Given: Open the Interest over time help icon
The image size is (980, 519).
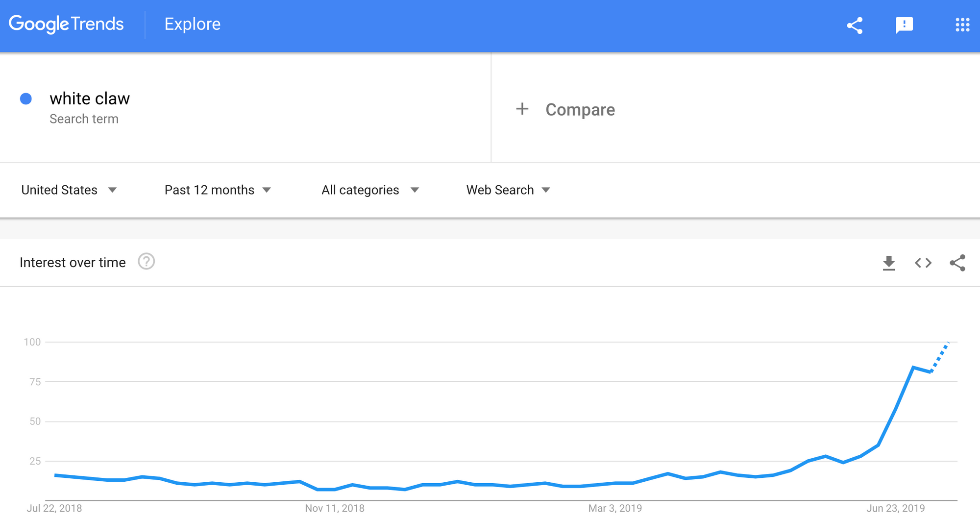Looking at the screenshot, I should point(146,262).
